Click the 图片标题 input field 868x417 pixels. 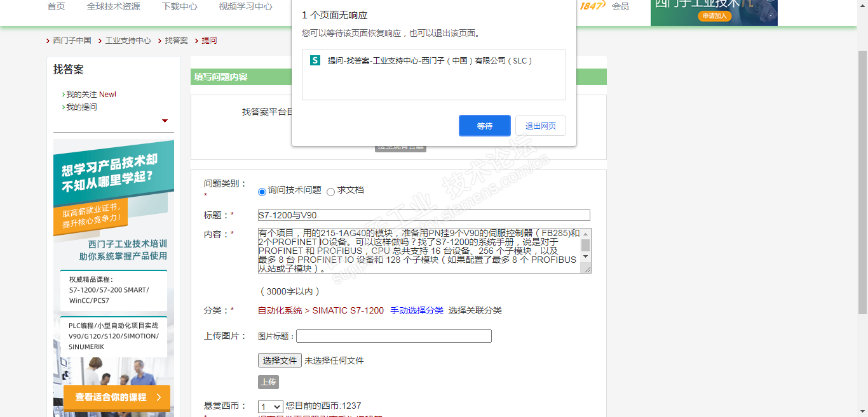(394, 336)
